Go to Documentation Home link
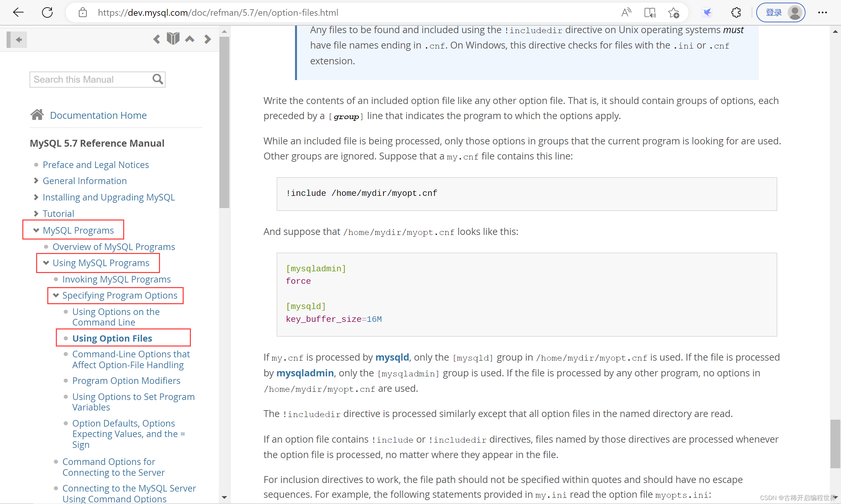The image size is (841, 504). click(98, 115)
